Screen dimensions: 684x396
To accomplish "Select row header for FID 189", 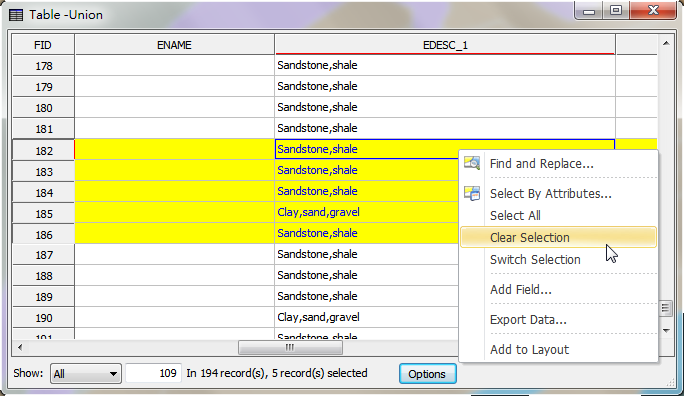I will point(43,297).
